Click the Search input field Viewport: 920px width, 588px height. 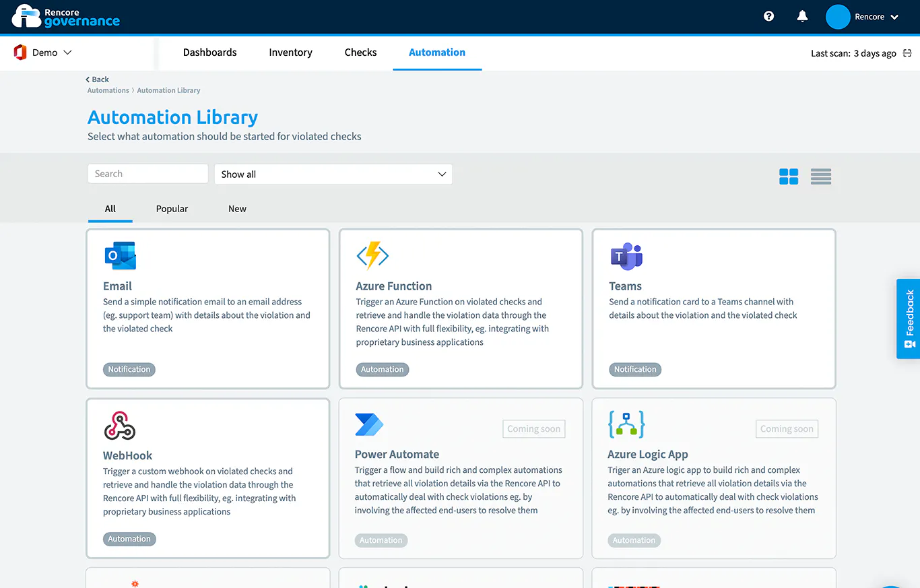click(x=148, y=174)
